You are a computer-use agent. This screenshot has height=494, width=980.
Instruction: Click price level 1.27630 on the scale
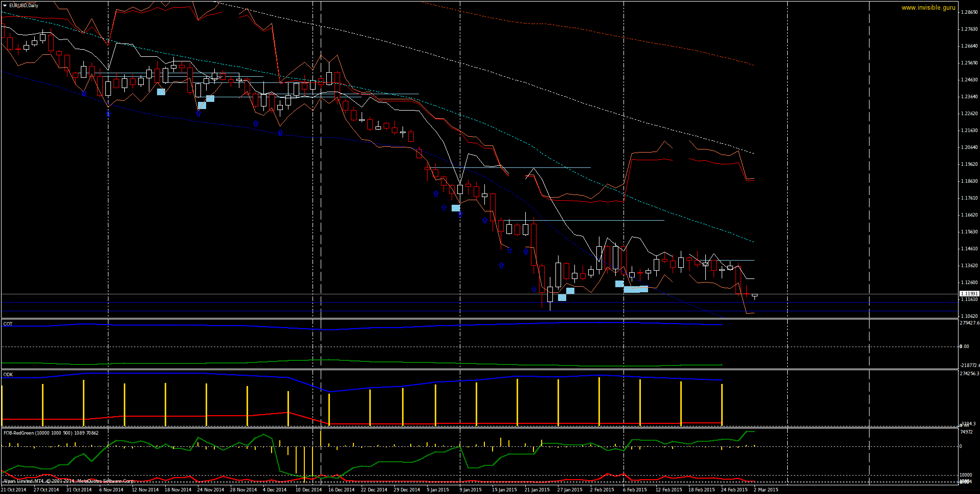(x=969, y=29)
